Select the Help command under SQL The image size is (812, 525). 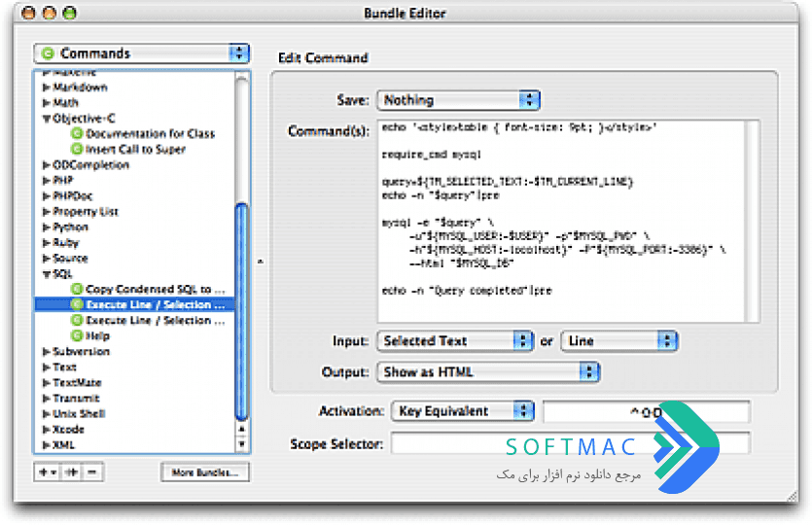click(x=97, y=336)
